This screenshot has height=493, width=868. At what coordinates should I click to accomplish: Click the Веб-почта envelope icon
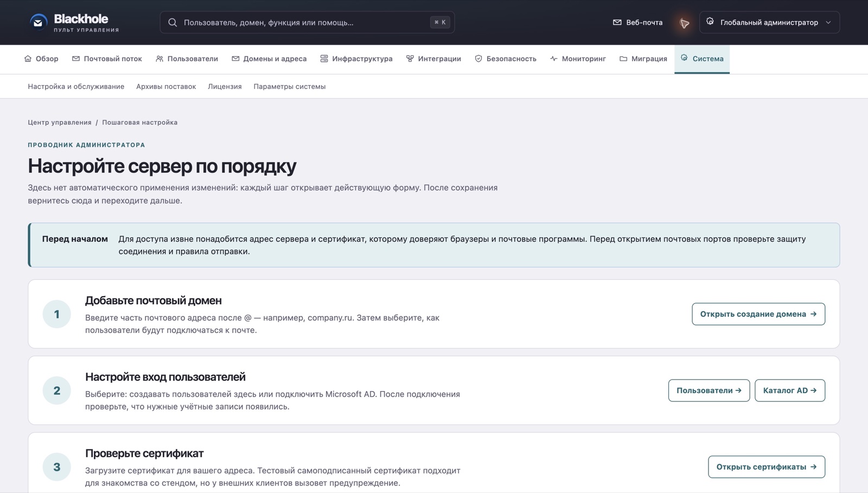617,22
